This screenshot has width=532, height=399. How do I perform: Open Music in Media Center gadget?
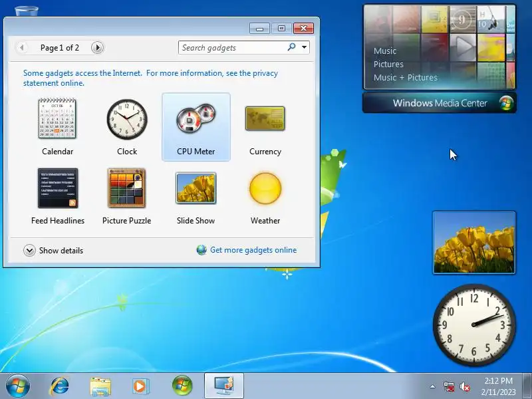coord(385,51)
